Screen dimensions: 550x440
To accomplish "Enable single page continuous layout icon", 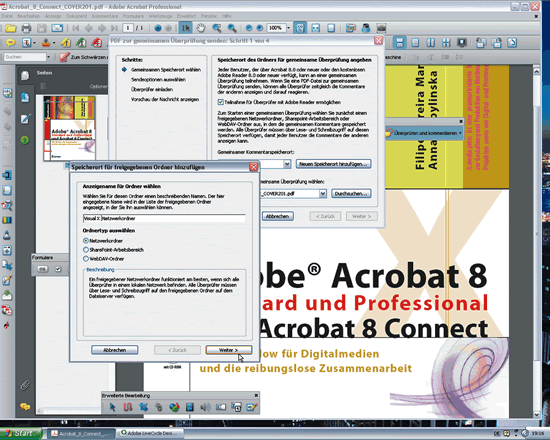I will point(399,43).
